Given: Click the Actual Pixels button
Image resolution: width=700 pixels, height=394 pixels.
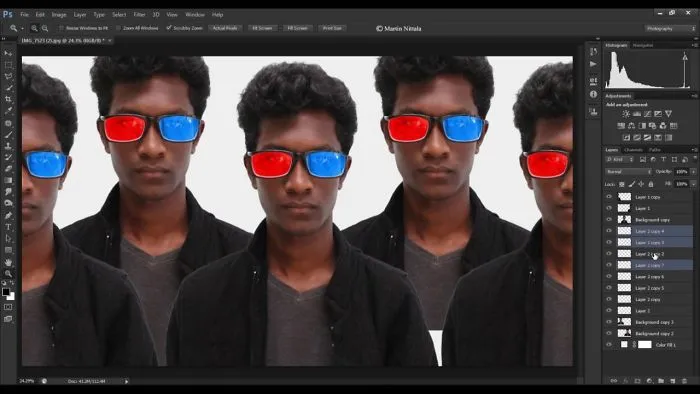Looking at the screenshot, I should [x=225, y=28].
